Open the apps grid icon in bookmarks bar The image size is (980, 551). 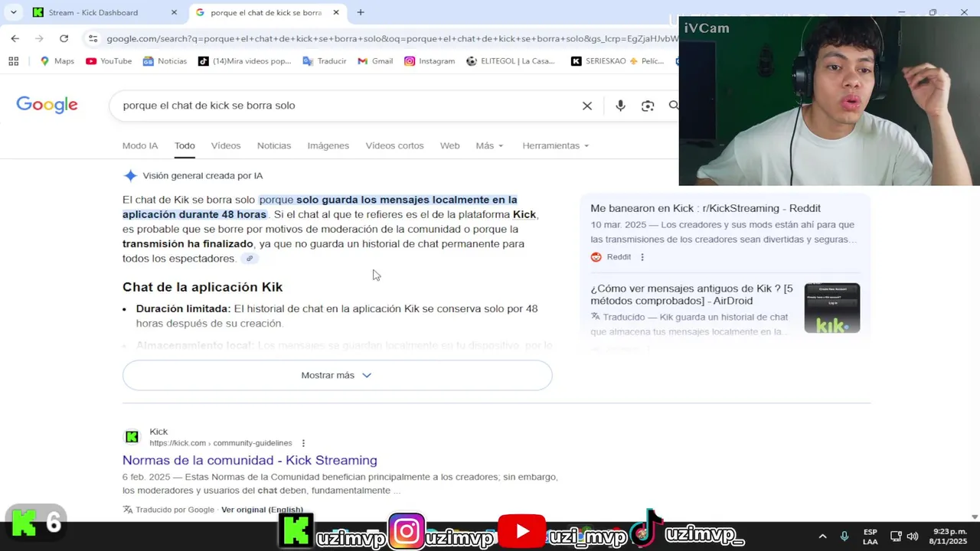(x=14, y=61)
